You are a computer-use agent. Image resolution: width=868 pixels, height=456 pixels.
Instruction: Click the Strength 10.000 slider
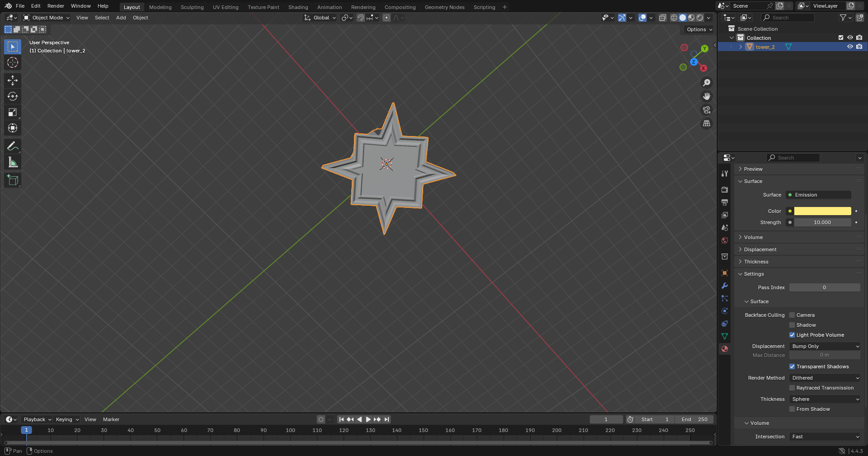tap(822, 222)
